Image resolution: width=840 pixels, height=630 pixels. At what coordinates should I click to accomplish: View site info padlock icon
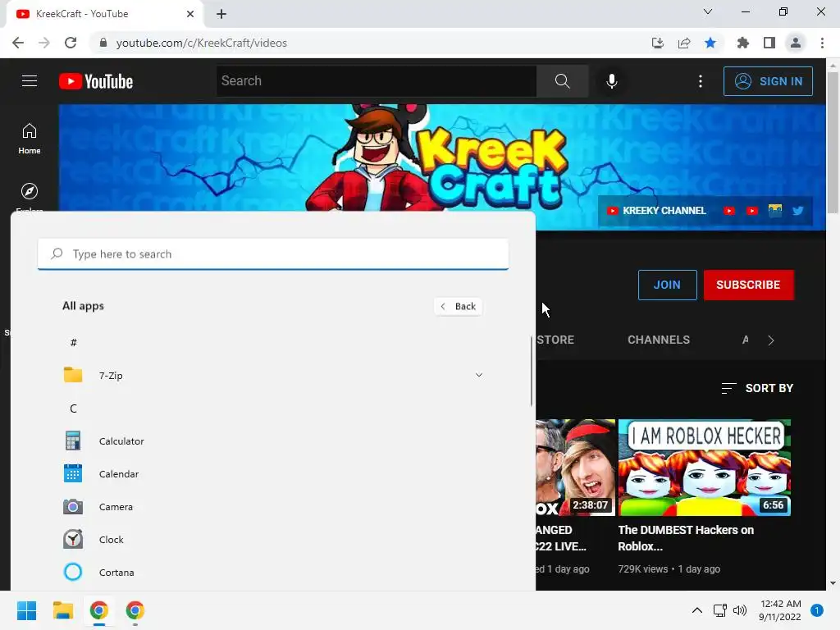[x=103, y=43]
